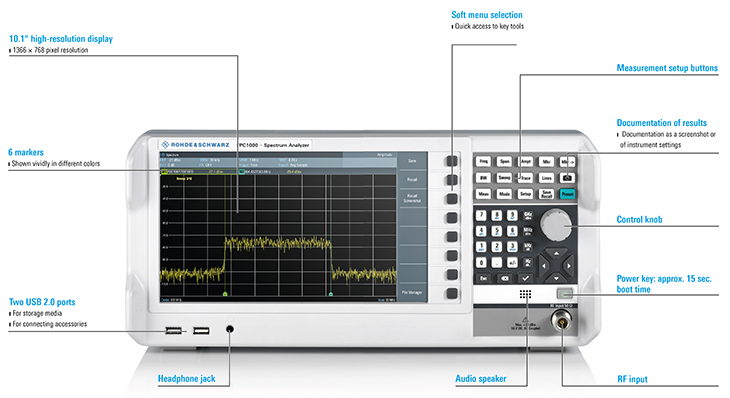Tap the camera screenshot key

coord(567,178)
